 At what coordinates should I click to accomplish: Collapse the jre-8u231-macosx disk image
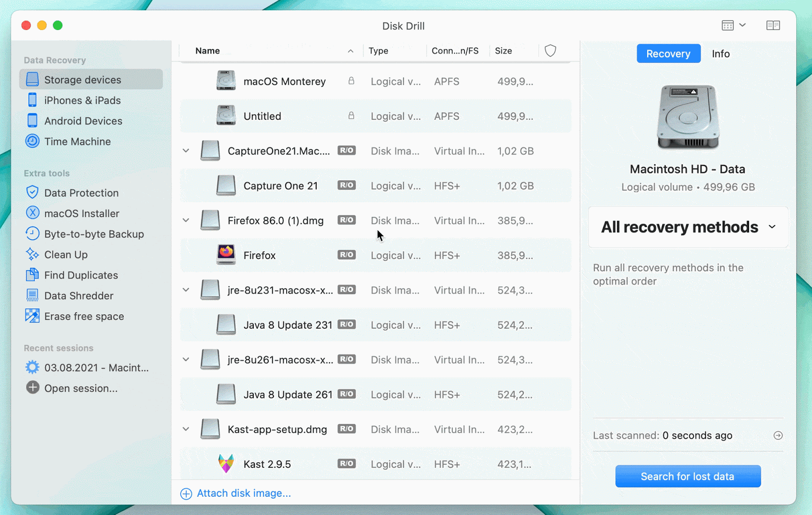186,290
